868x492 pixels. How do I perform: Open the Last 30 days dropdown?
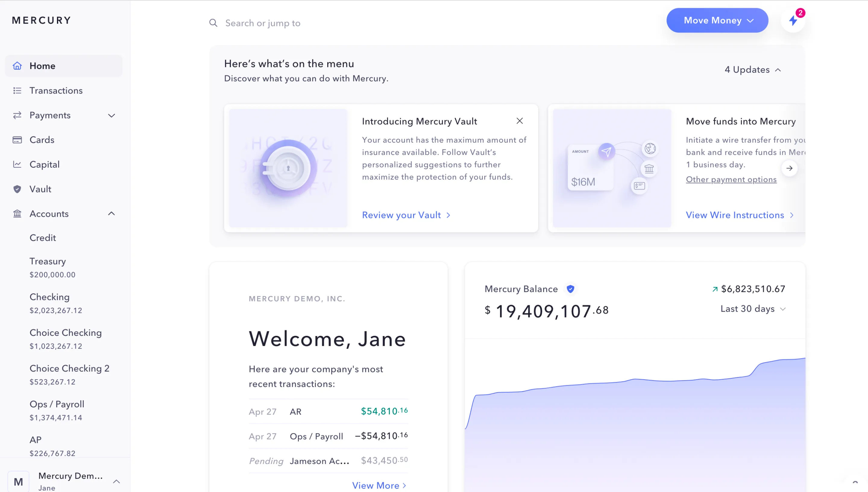pos(753,308)
